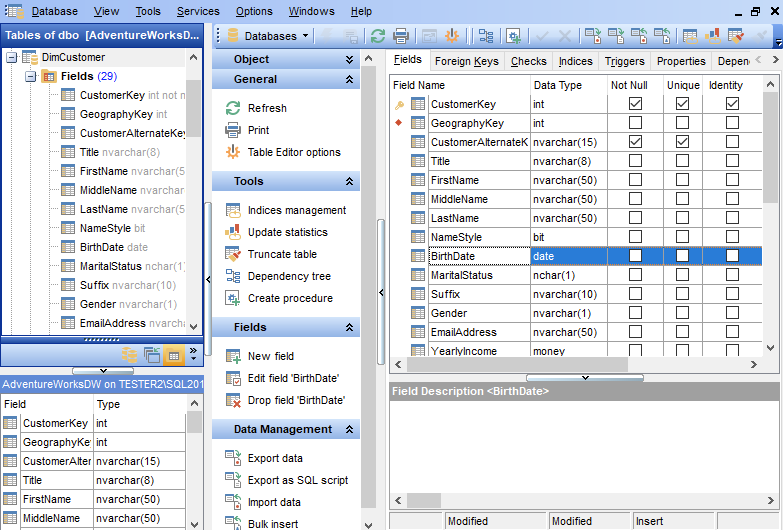Collapse the General panel section

(x=349, y=79)
